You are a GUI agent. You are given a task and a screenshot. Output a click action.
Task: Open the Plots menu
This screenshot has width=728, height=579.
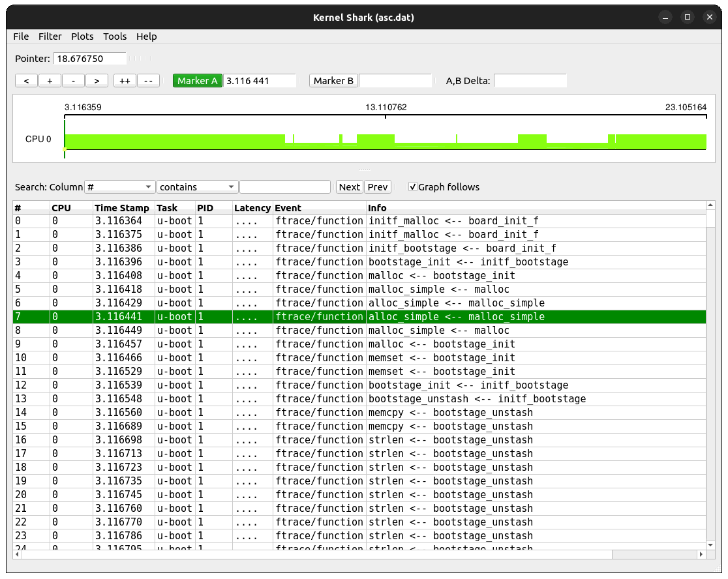[x=82, y=37]
